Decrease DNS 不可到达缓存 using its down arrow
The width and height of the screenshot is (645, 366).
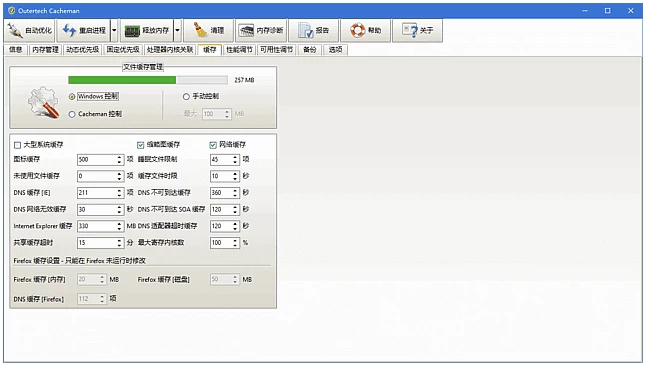236,196
